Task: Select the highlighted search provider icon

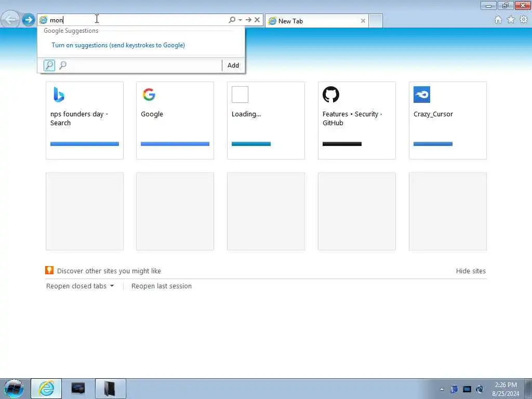Action: [49, 65]
